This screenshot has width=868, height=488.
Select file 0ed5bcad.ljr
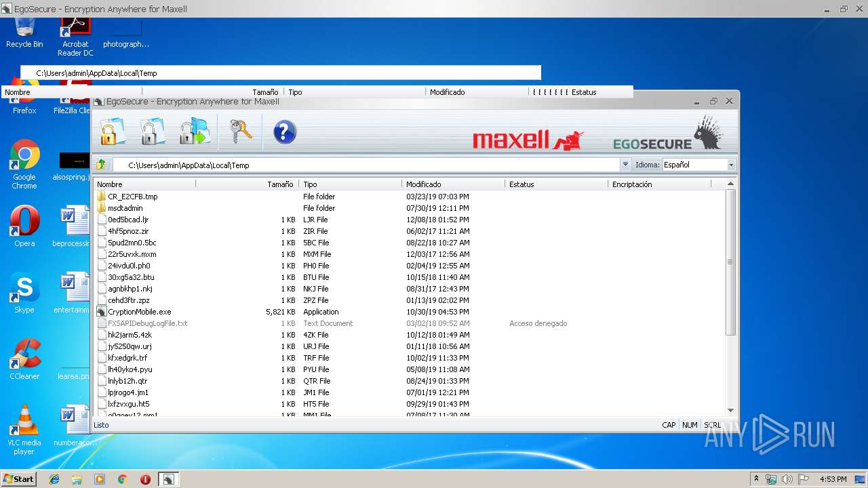pos(128,220)
